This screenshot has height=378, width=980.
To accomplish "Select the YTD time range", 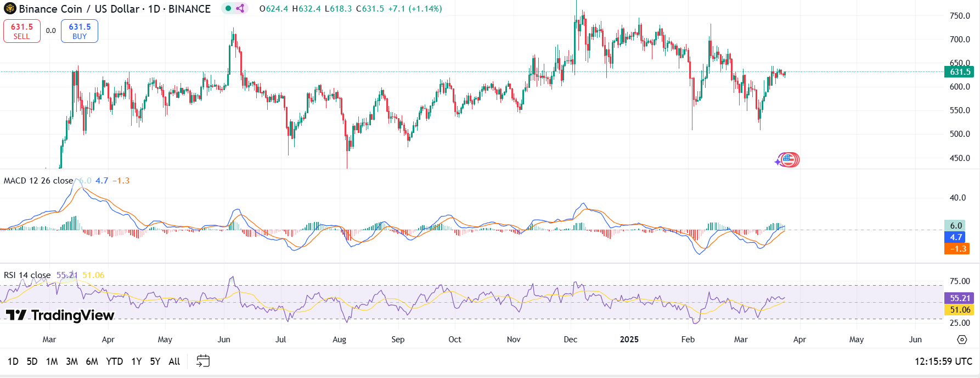I will [114, 362].
